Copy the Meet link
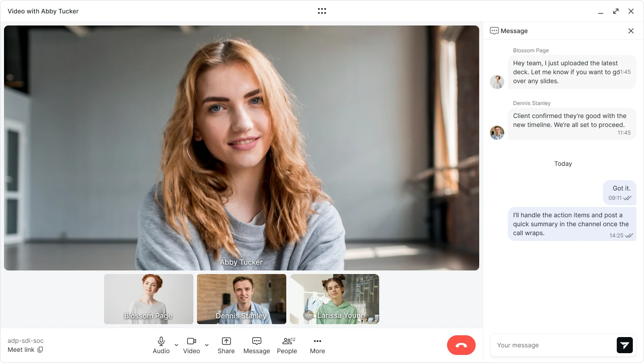This screenshot has height=363, width=644. pos(40,350)
